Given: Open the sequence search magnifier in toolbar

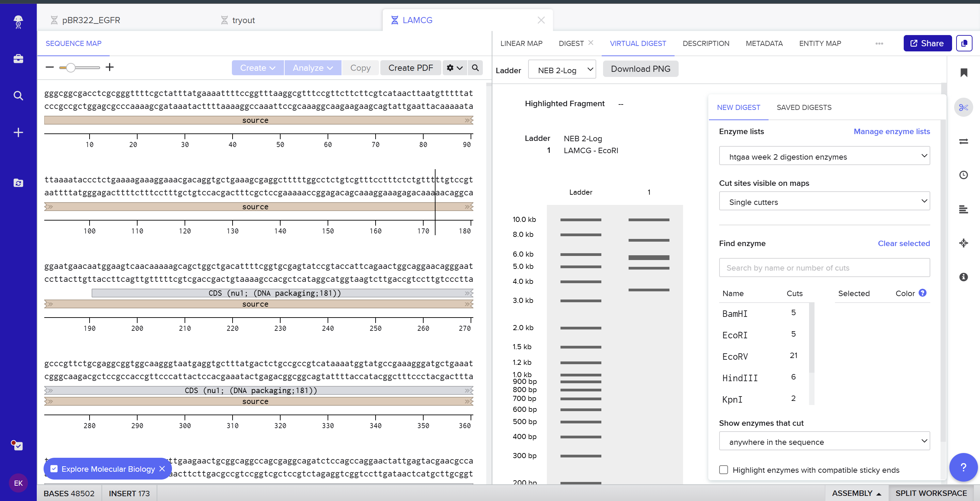Looking at the screenshot, I should pos(475,68).
